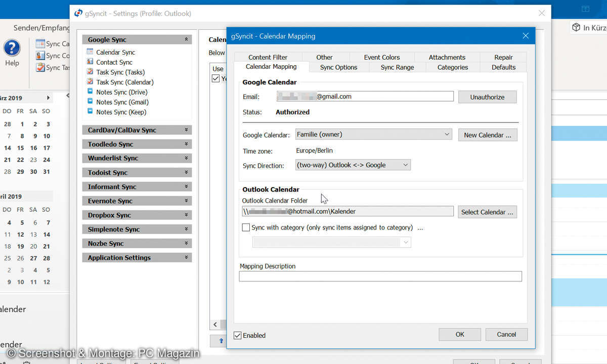Switch to the Sync Options tab
The image size is (607, 364).
[338, 67]
